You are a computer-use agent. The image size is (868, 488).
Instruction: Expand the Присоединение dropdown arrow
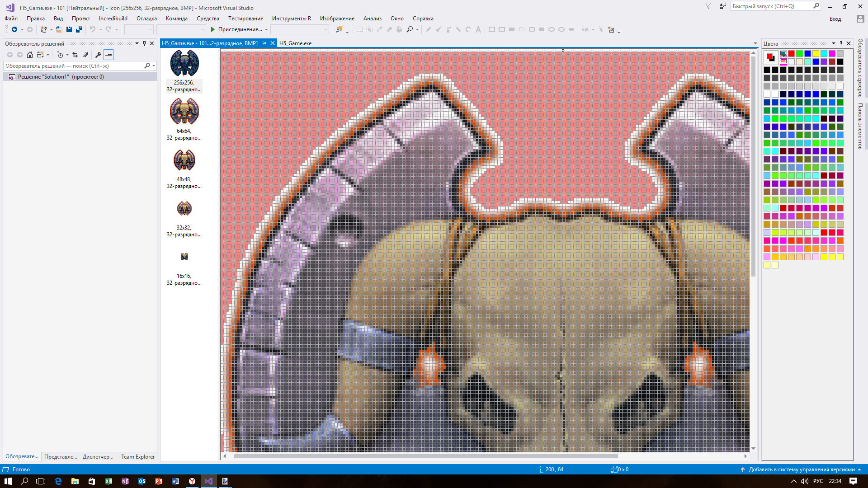(x=266, y=30)
